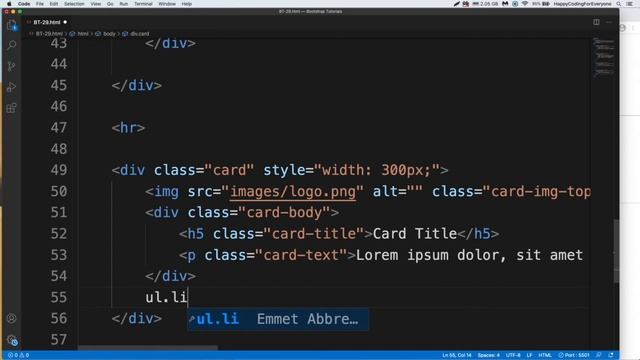
Task: Change the LF end-of-line sequence
Action: pyautogui.click(x=529, y=355)
